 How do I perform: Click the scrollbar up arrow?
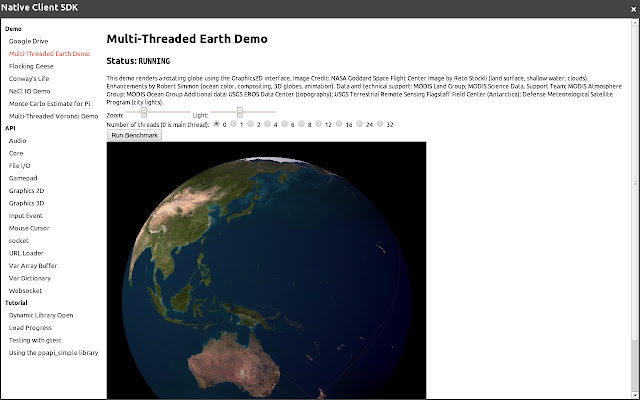tap(635, 21)
